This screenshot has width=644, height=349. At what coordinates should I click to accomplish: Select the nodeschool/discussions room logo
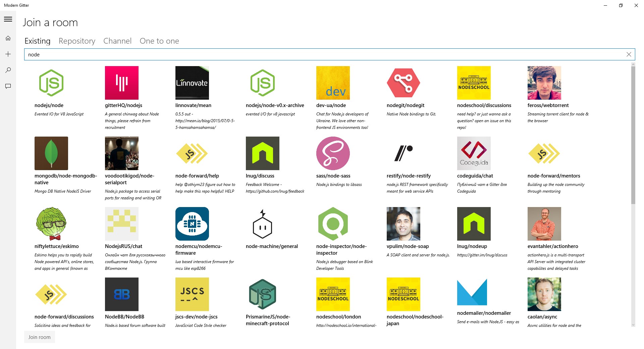[x=474, y=83]
